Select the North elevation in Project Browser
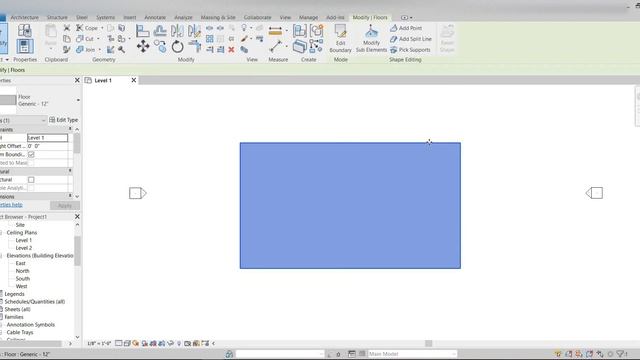640x360 pixels. coord(22,271)
